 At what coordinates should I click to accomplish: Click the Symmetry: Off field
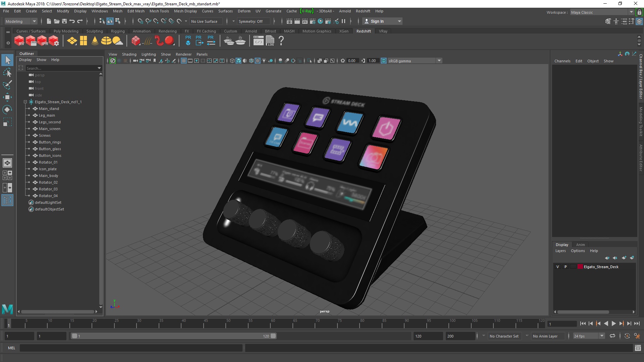(x=253, y=21)
